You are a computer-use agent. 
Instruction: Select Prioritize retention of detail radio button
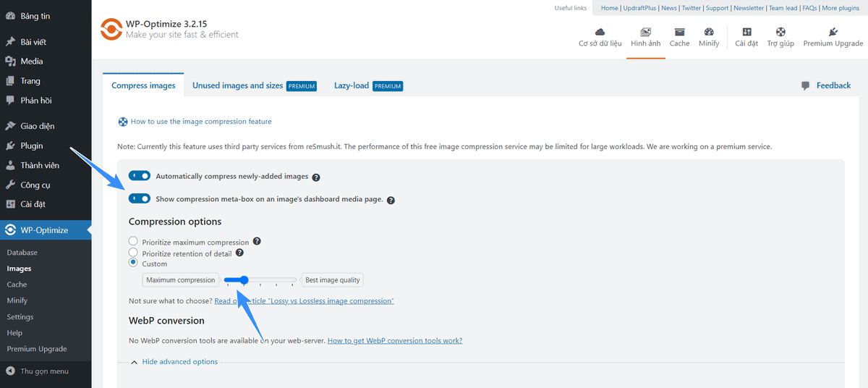pyautogui.click(x=133, y=253)
